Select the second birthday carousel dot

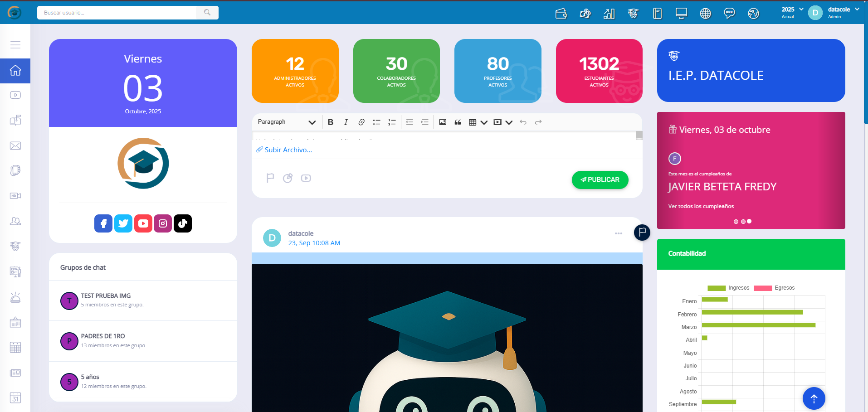click(x=743, y=222)
